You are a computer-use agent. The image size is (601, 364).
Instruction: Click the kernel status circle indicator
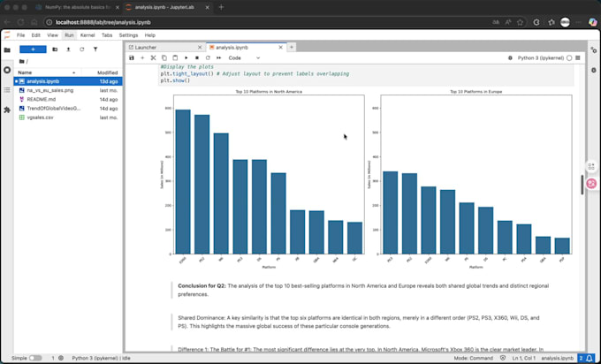tap(569, 57)
